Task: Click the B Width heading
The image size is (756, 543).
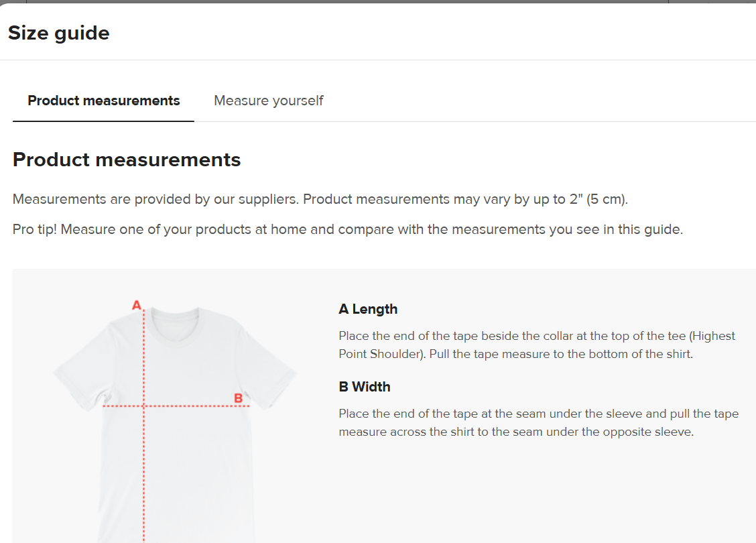Action: [365, 386]
